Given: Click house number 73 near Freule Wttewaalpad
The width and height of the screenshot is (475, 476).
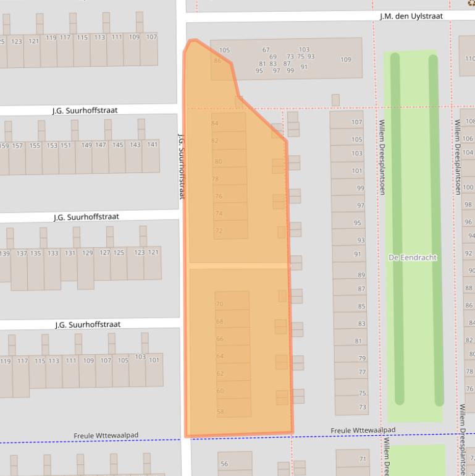Looking at the screenshot, I should point(362,407).
